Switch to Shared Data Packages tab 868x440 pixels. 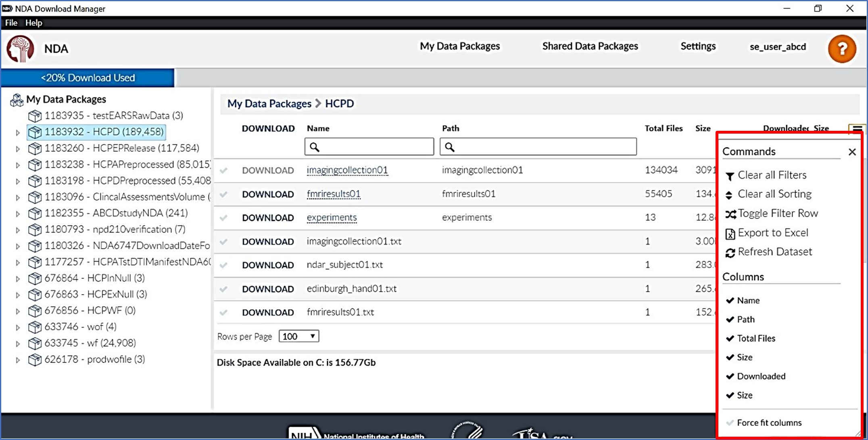[590, 46]
